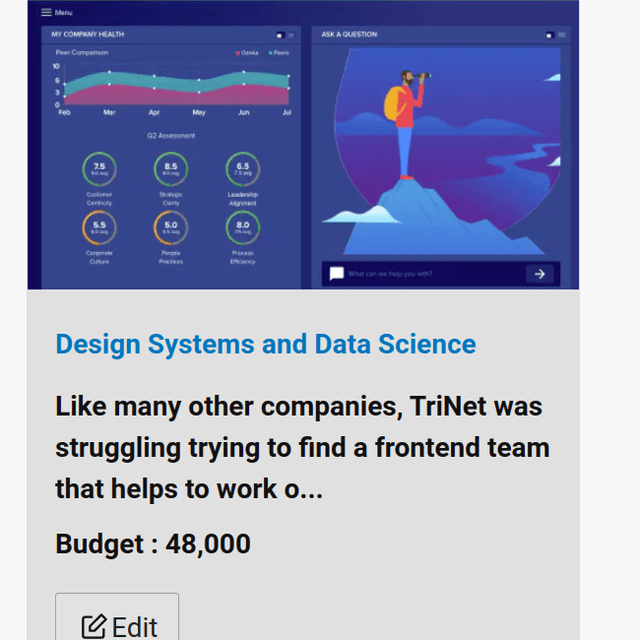Viewport: 640px width, 640px height.
Task: Click the 7.5 Customer Centricity gauge
Action: coord(99,169)
